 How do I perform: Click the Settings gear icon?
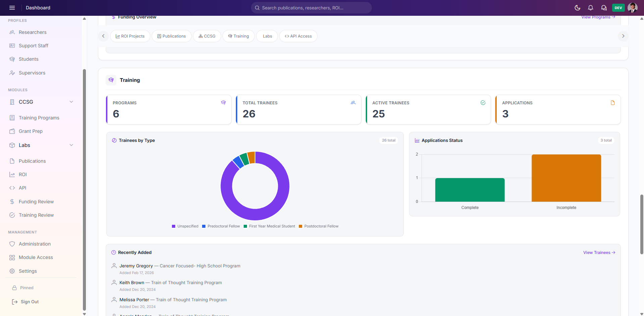pos(12,271)
